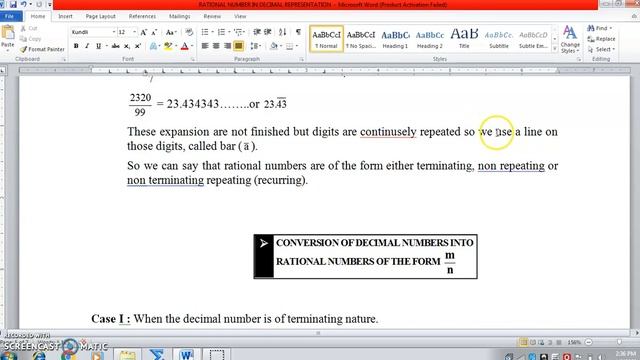Open the Select dropdown in Editing
This screenshot has width=640, height=360.
pos(613,49)
